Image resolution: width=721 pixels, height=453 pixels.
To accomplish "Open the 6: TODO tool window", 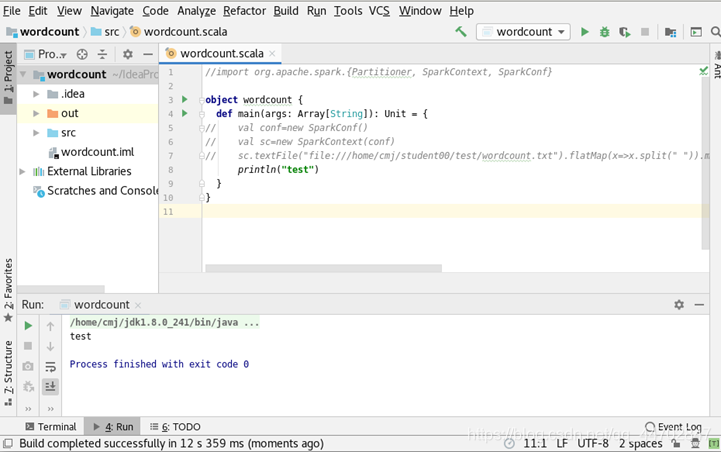I will coord(175,427).
